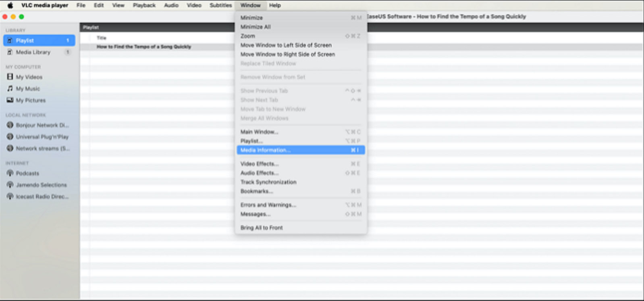Image resolution: width=644 pixels, height=301 pixels.
Task: Select My Music label in sidebar
Action: tap(28, 88)
